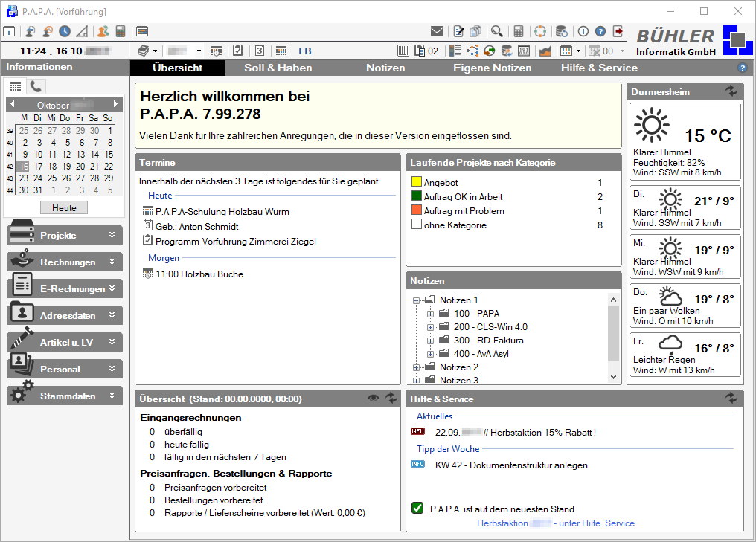The image size is (756, 542).
Task: Click the hierarchy tree structure icon
Action: (472, 51)
